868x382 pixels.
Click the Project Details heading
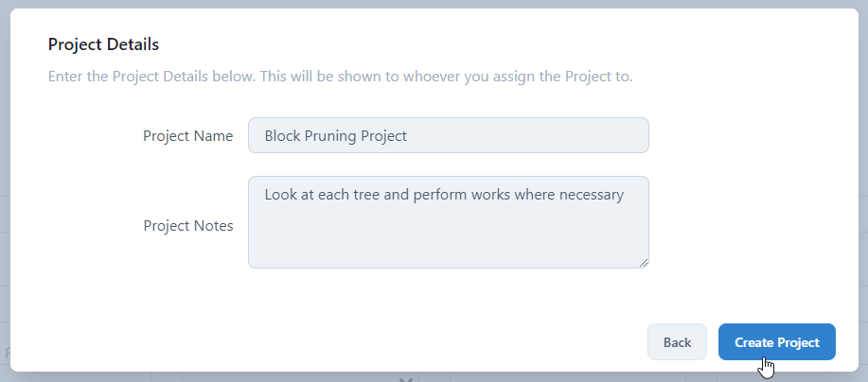(x=103, y=43)
